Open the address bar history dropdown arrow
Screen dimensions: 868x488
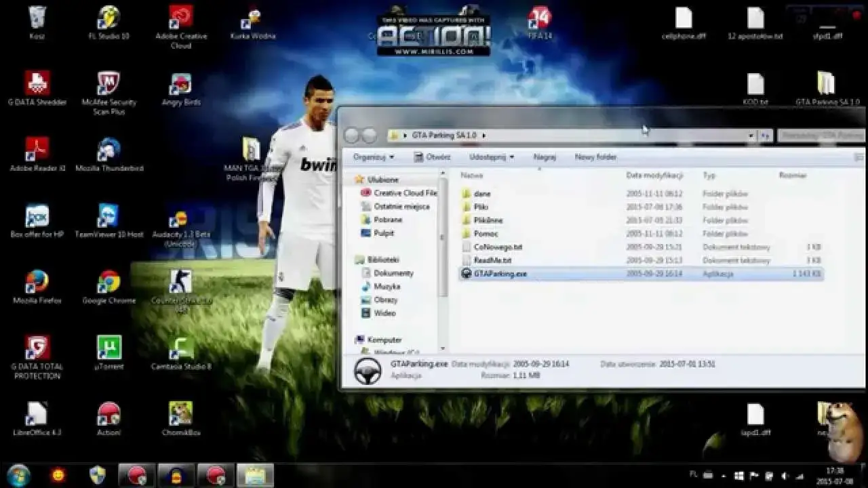click(751, 136)
